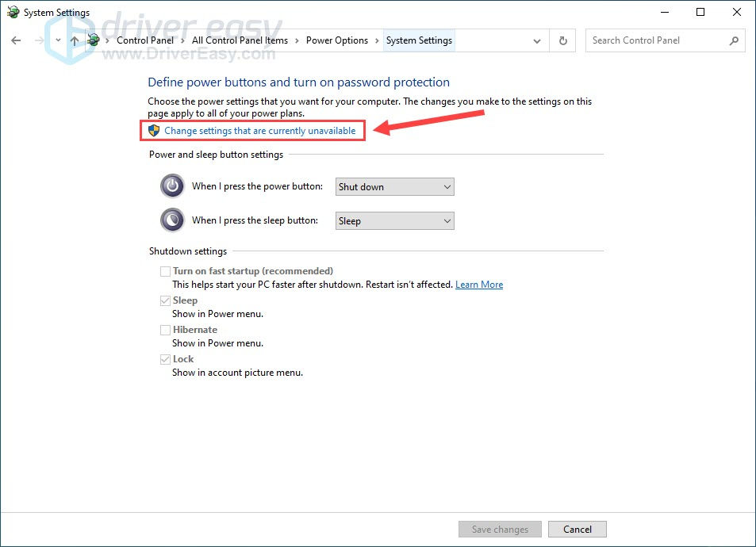Click the System Settings icon in the title bar
756x547 pixels.
tap(11, 12)
